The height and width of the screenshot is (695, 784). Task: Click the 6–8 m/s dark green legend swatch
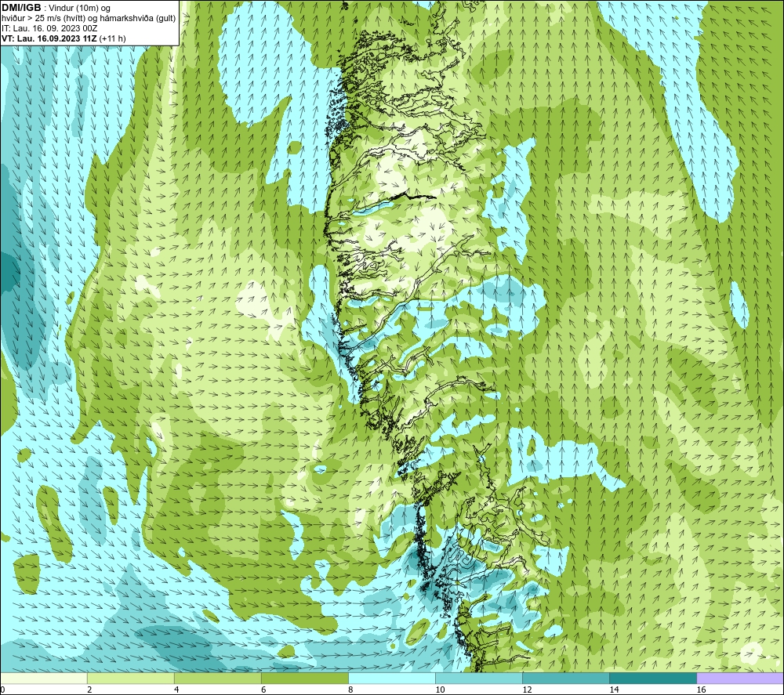coord(305,679)
